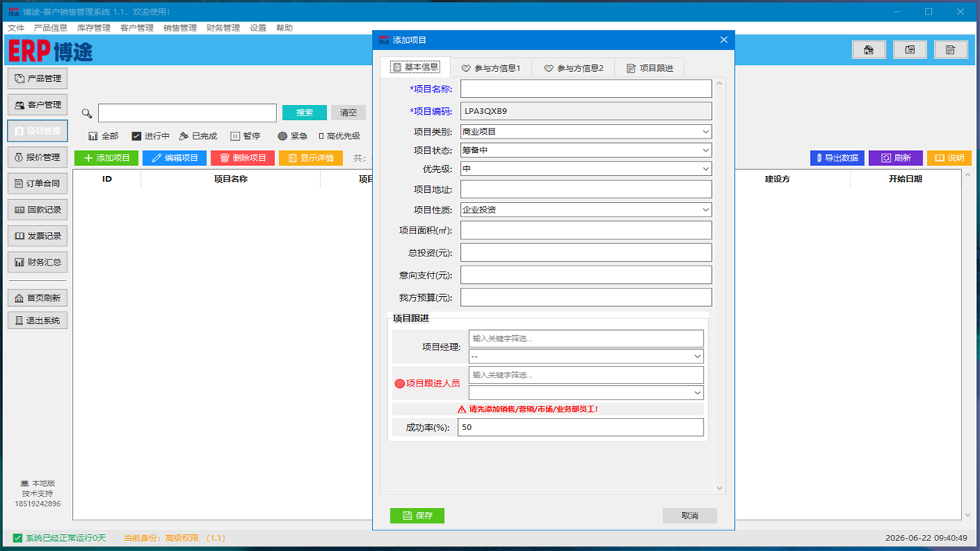The image size is (980, 551).
Task: Switch to the 参与方信息1 tab
Action: [491, 68]
